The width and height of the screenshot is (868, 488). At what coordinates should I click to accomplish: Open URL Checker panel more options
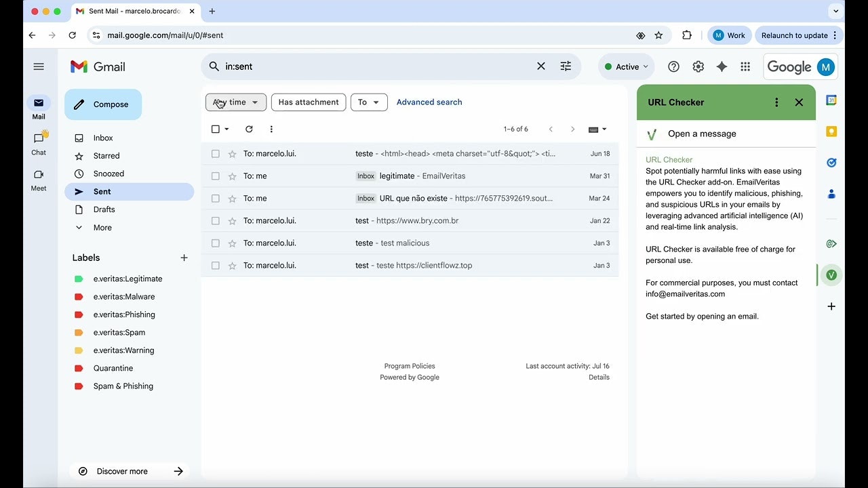pos(776,102)
